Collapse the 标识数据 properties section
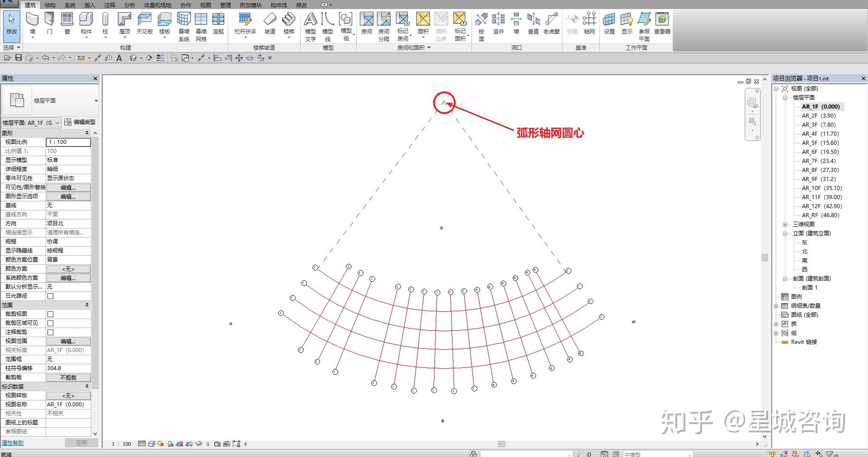This screenshot has height=457, width=868. pos(87,386)
